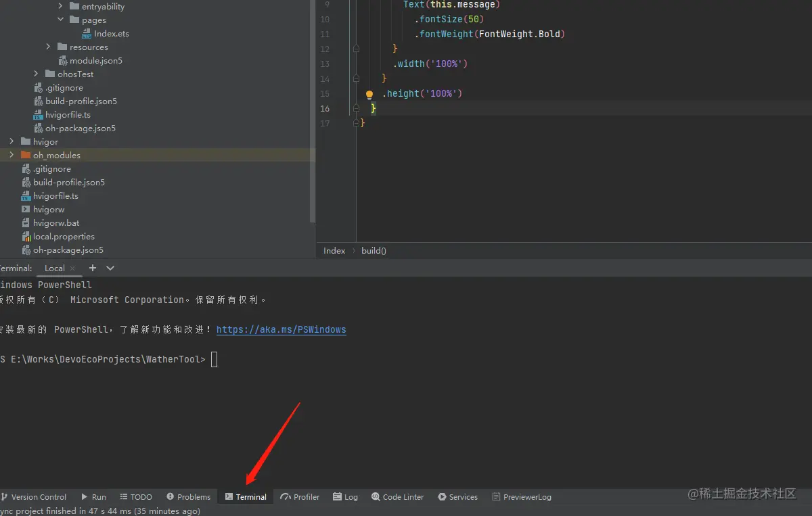This screenshot has width=812, height=516.
Task: Select the Local terminal session tab
Action: tap(55, 268)
